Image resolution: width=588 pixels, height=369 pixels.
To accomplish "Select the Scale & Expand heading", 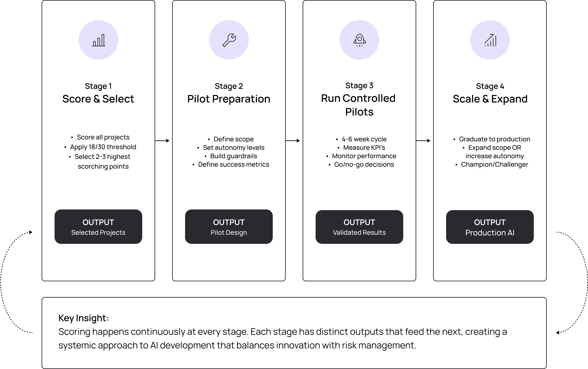I will (x=490, y=99).
